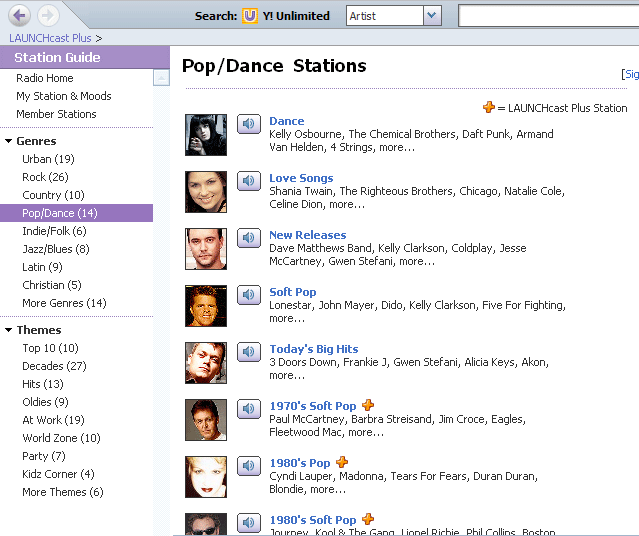Click the sidebar scroll up arrow
The width and height of the screenshot is (639, 536).
click(x=161, y=77)
